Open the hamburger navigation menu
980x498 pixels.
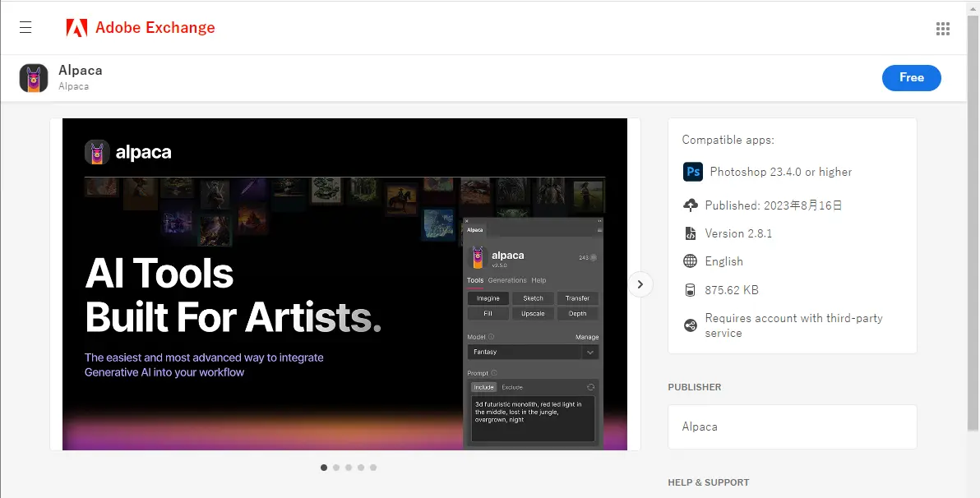[25, 27]
